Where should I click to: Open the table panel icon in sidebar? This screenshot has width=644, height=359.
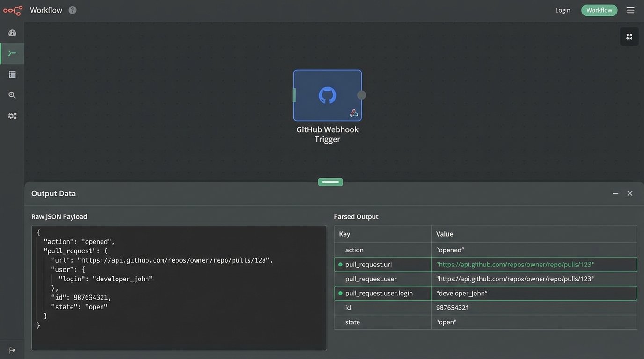(12, 74)
